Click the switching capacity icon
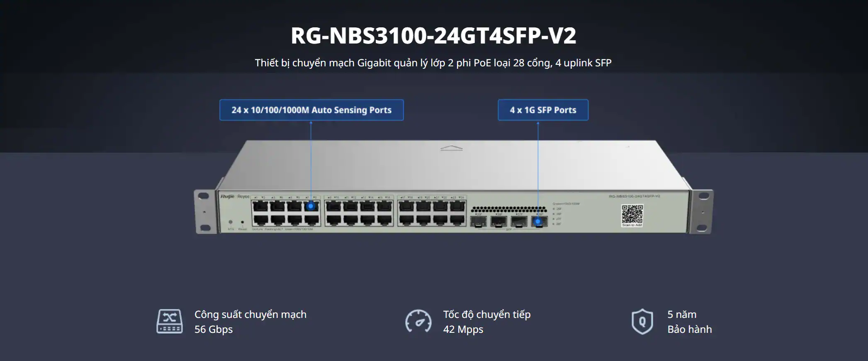The image size is (868, 361). (x=169, y=321)
